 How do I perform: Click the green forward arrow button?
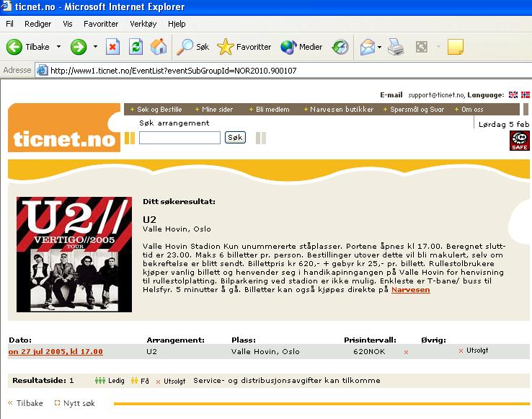(79, 47)
